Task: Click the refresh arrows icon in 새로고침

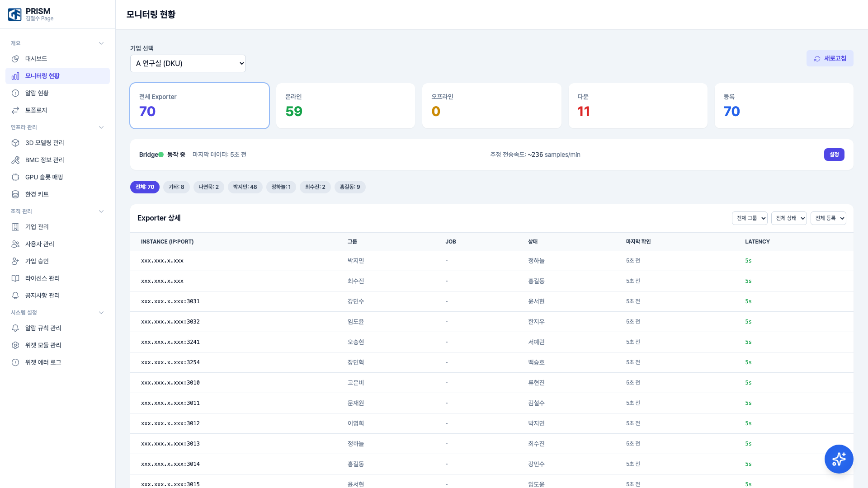Action: tap(817, 59)
